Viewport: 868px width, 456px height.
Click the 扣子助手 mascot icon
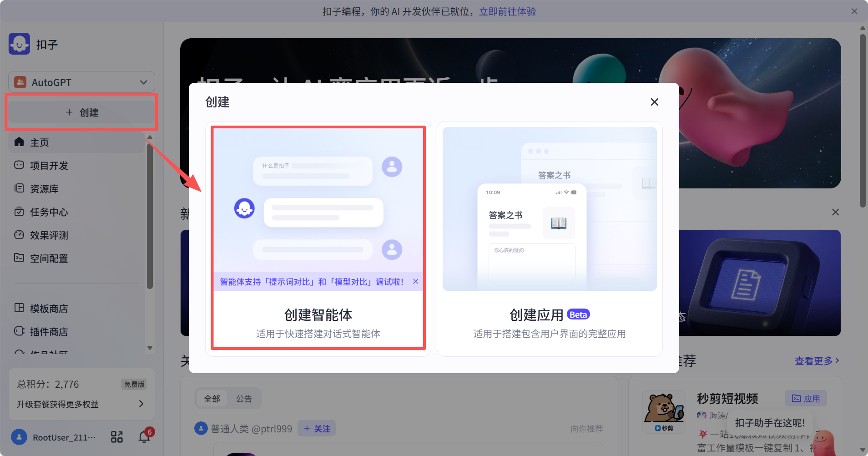(824, 442)
